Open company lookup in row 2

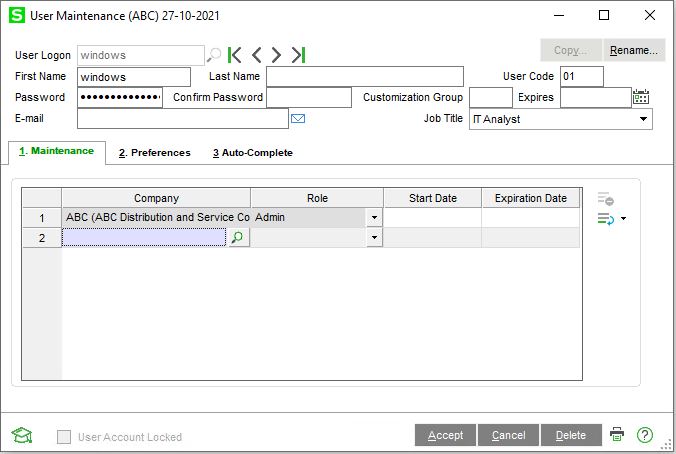[x=237, y=237]
